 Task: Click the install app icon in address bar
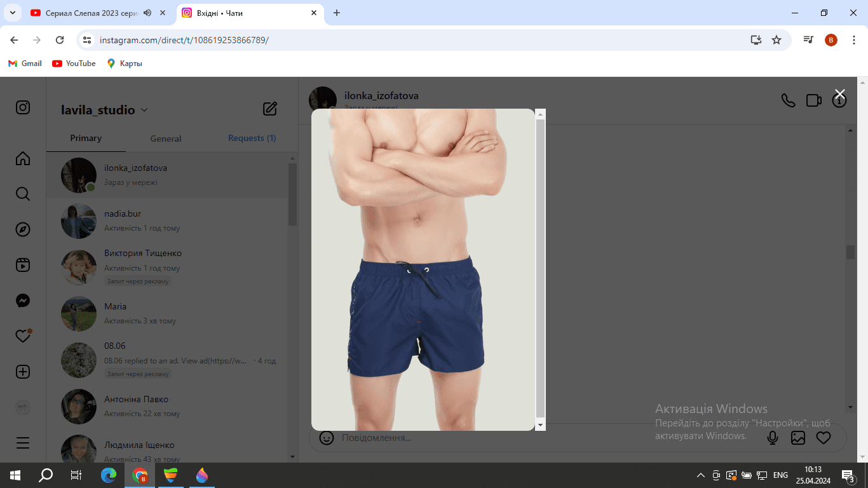[x=756, y=40]
